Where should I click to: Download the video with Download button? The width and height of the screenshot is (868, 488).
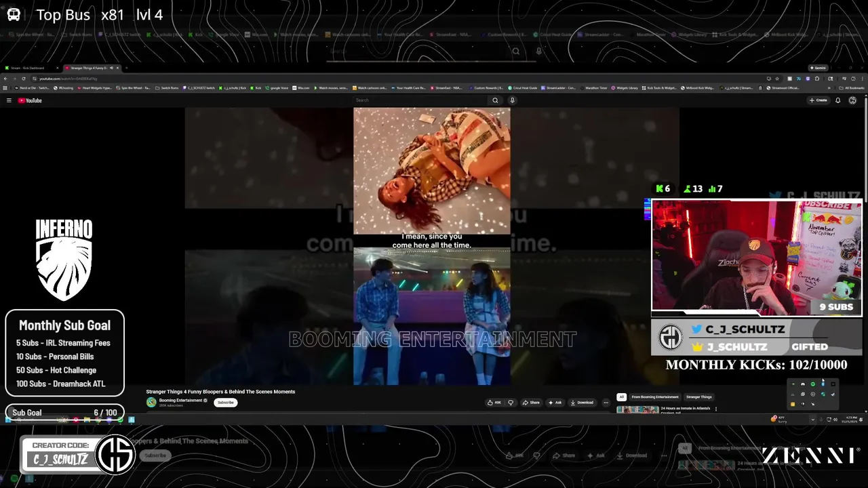[582, 402]
